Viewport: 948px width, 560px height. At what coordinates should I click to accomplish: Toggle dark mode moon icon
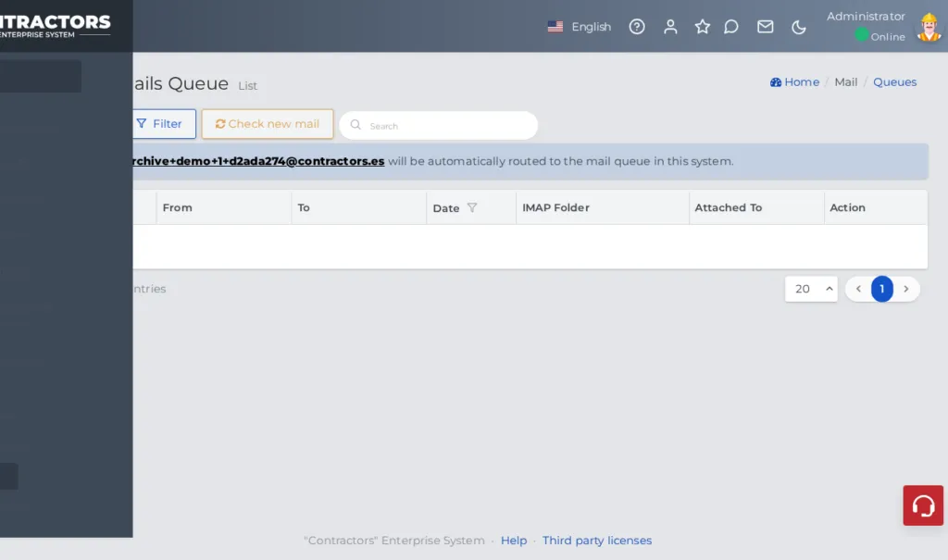click(798, 27)
